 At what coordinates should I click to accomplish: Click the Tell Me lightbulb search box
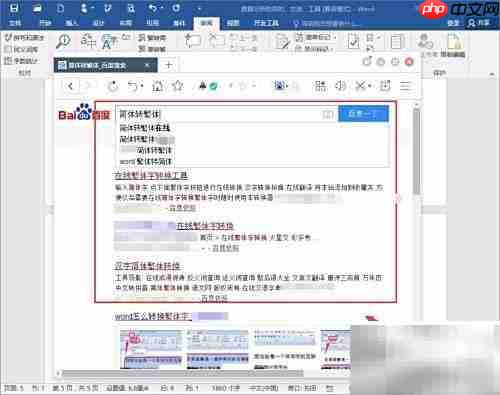coord(326,23)
